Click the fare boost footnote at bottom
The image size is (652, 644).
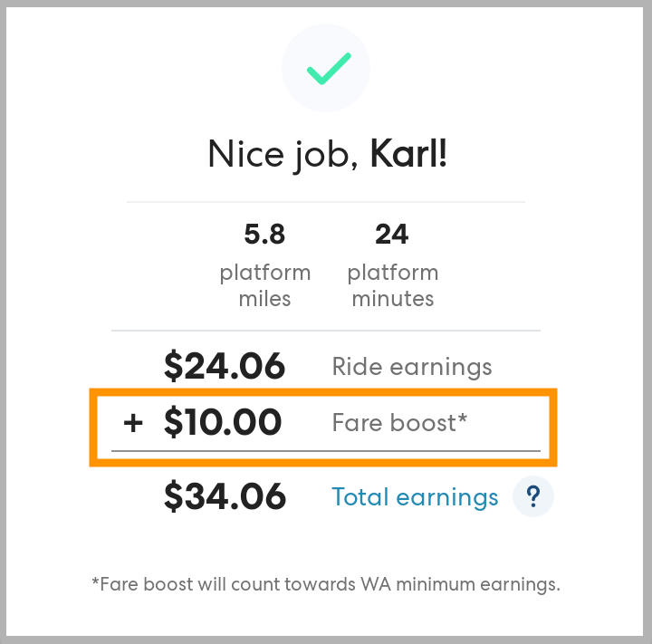(x=326, y=584)
